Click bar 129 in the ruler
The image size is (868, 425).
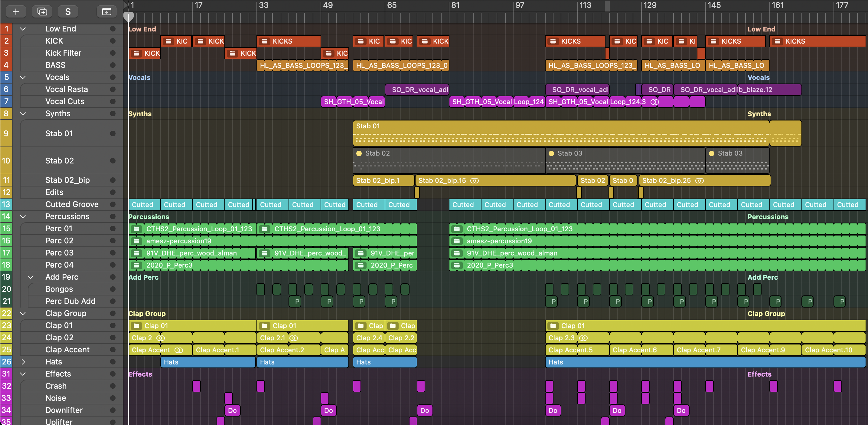click(x=650, y=5)
